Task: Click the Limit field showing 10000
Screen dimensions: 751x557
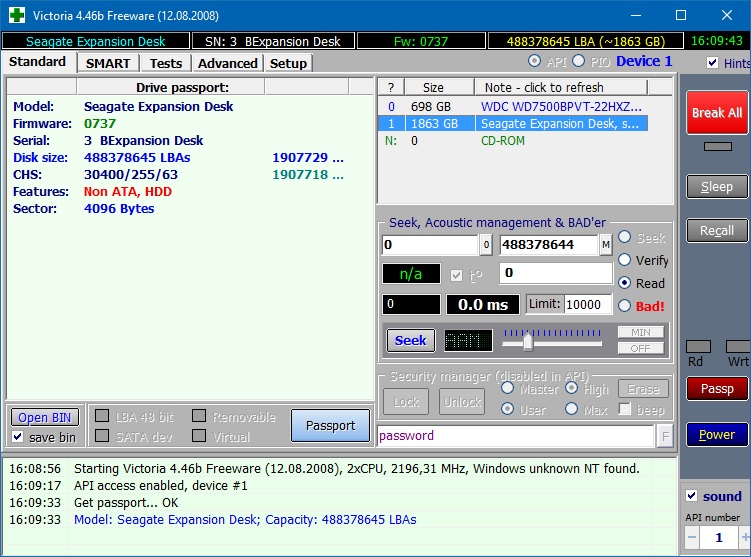Action: (588, 305)
